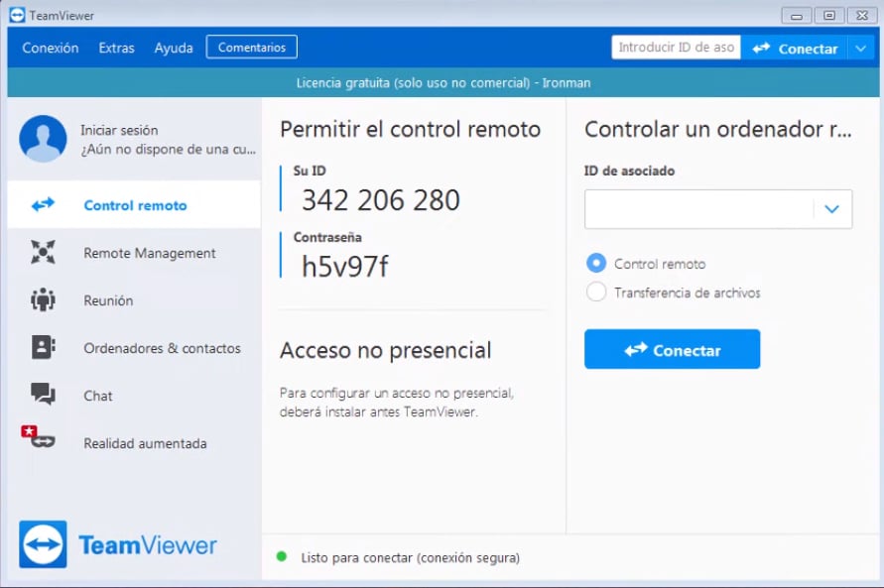The image size is (884, 588).
Task: Choose Transferencia de archivos mode
Action: 596,293
